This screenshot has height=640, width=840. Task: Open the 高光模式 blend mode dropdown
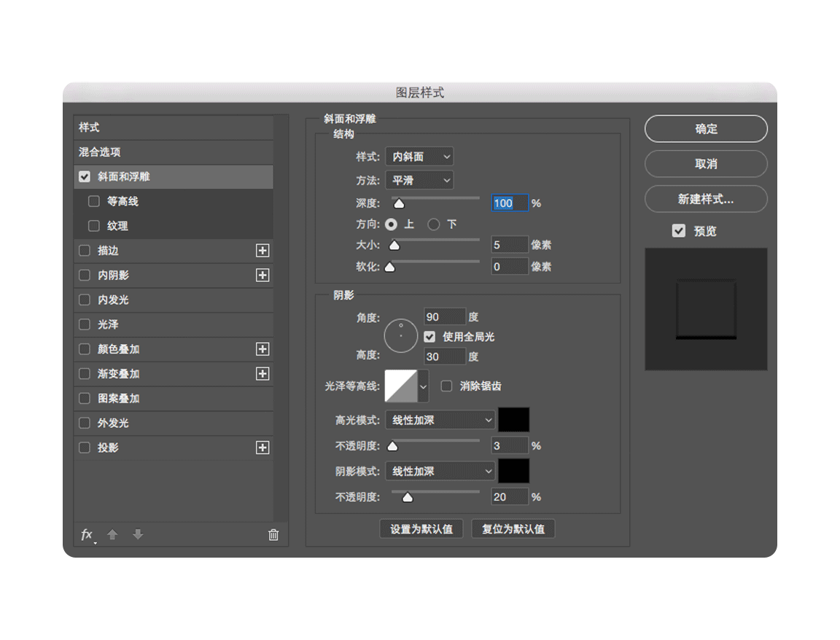coord(440,421)
